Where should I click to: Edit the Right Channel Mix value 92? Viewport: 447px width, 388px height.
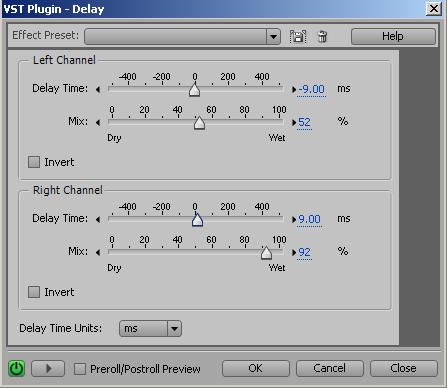[304, 252]
